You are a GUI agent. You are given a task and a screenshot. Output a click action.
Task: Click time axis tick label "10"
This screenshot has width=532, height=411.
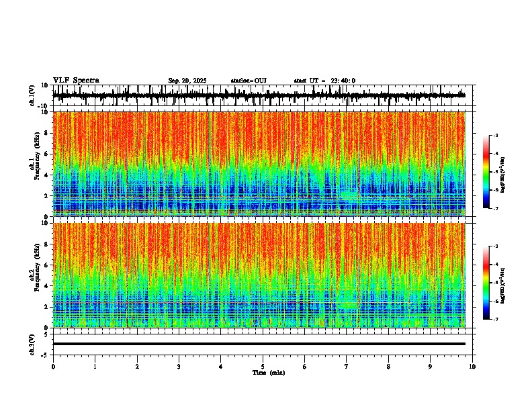[x=472, y=367]
